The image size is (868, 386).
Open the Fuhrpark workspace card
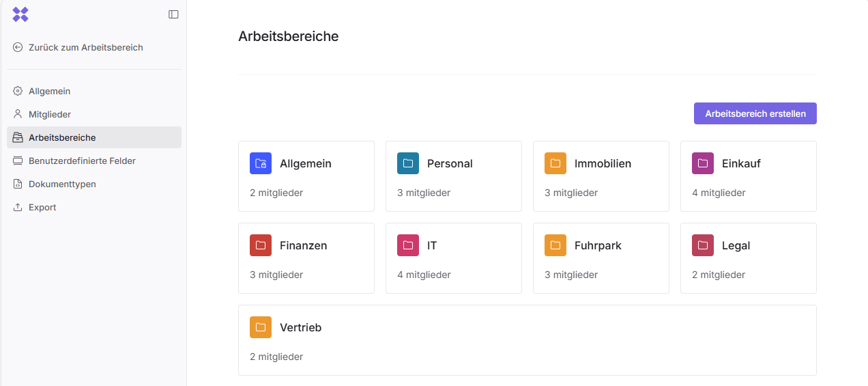pos(601,258)
